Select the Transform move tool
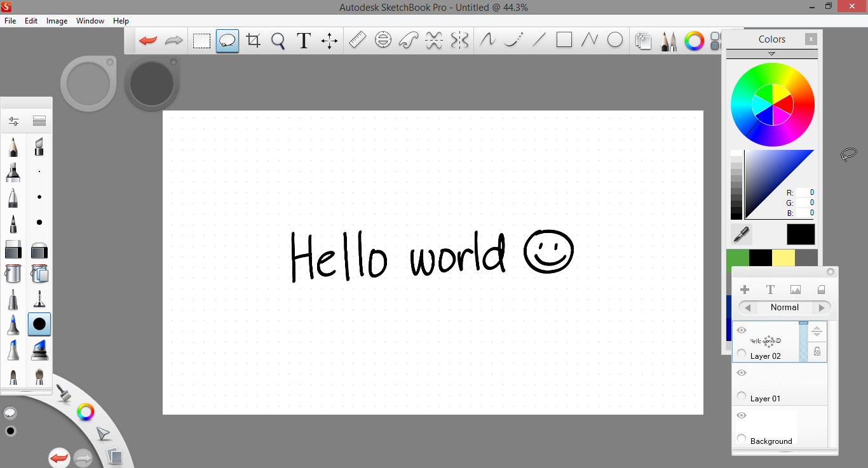 coord(329,41)
